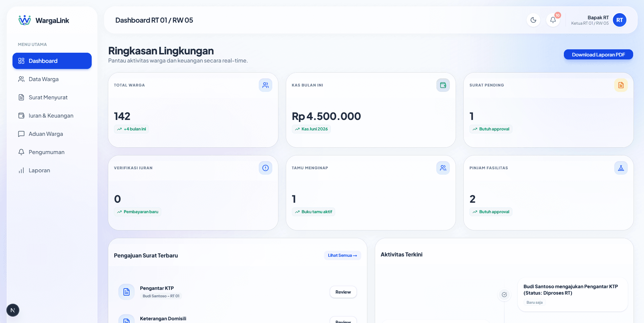Click the activity timeline check icon
The image size is (644, 323).
pyautogui.click(x=504, y=295)
